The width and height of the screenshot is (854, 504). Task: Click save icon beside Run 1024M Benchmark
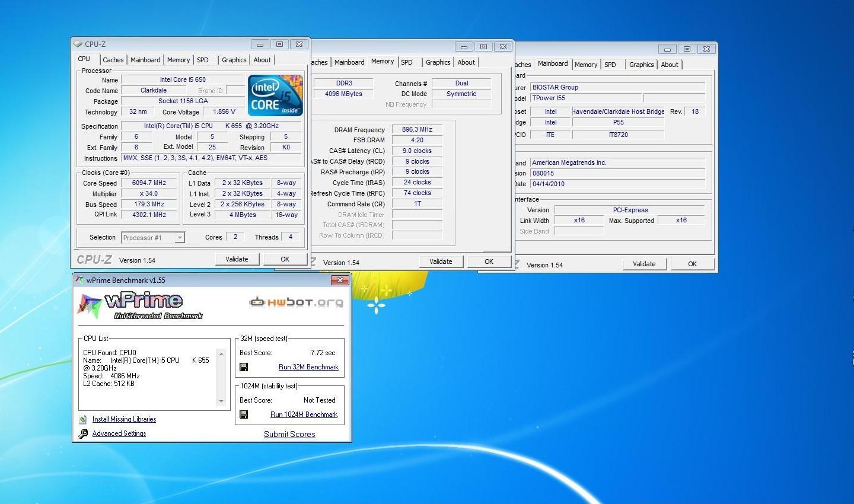tap(244, 414)
